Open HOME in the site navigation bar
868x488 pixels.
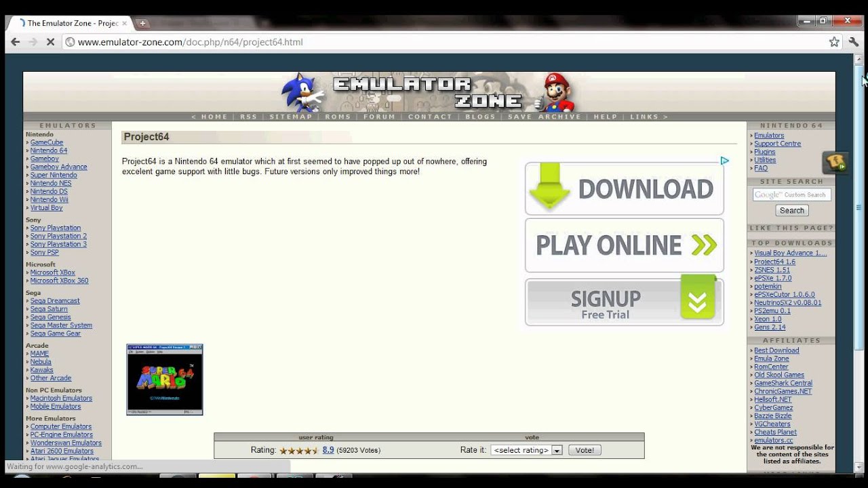[214, 117]
